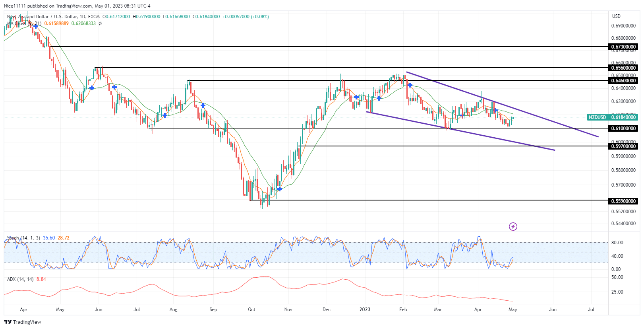The width and height of the screenshot is (644, 329).
Task: Click the current price label 0.61840000
Action: tap(623, 117)
